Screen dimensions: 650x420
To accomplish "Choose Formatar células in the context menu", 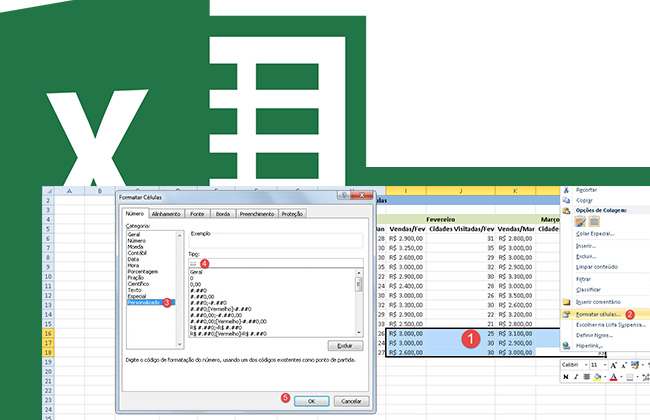I will coord(598,314).
